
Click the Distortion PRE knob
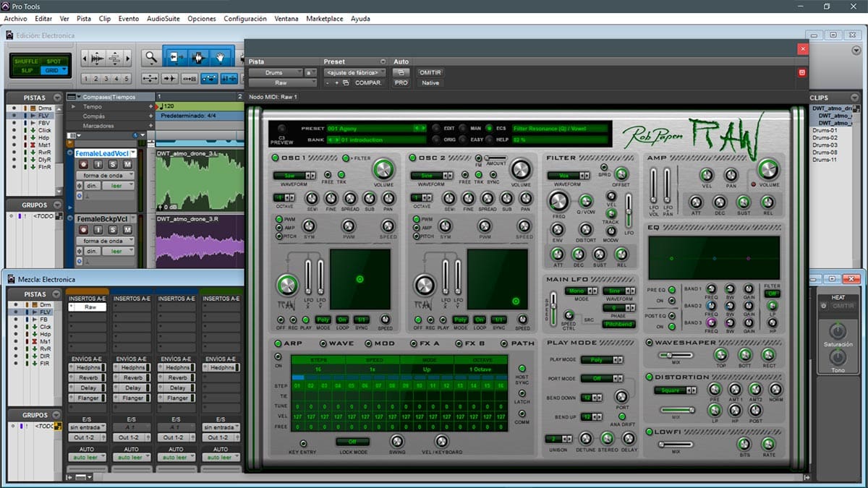click(x=715, y=390)
